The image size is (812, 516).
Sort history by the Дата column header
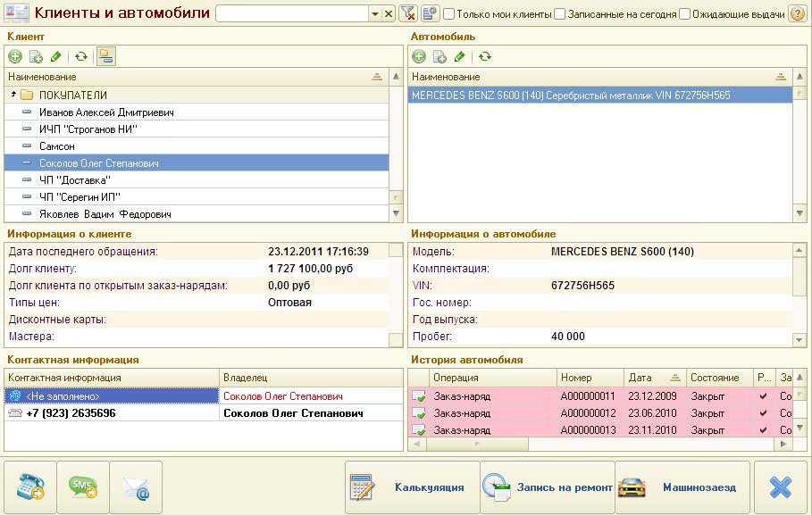click(655, 378)
